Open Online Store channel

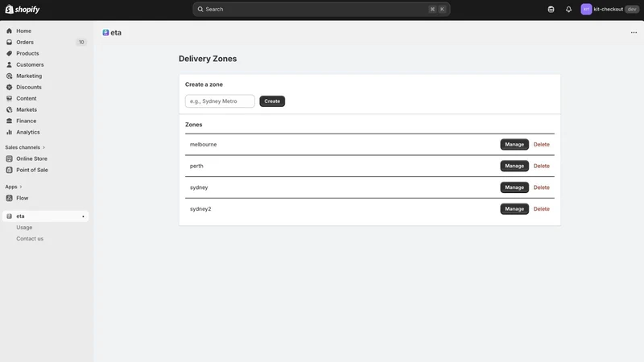pos(31,158)
